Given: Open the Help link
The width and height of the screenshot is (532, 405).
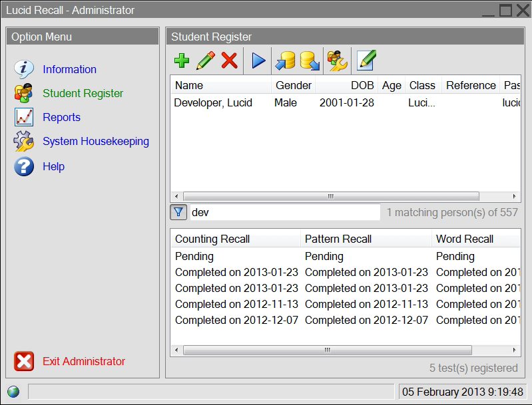Looking at the screenshot, I should pyautogui.click(x=54, y=166).
